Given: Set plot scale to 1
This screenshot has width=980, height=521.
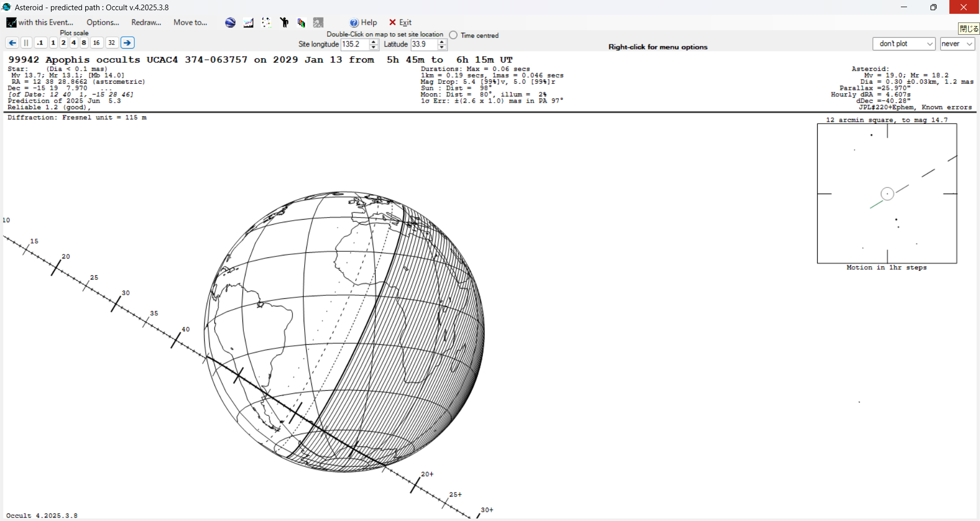Looking at the screenshot, I should (x=53, y=43).
